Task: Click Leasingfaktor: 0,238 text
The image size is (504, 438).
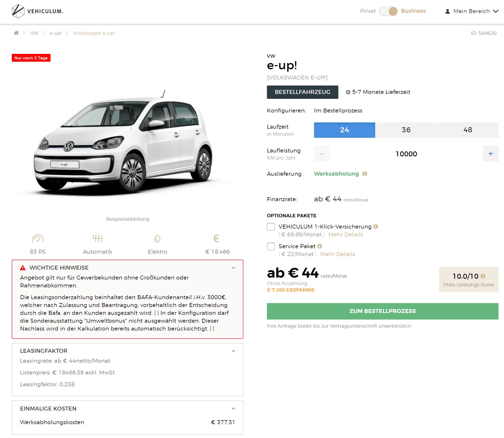Action: (x=47, y=384)
